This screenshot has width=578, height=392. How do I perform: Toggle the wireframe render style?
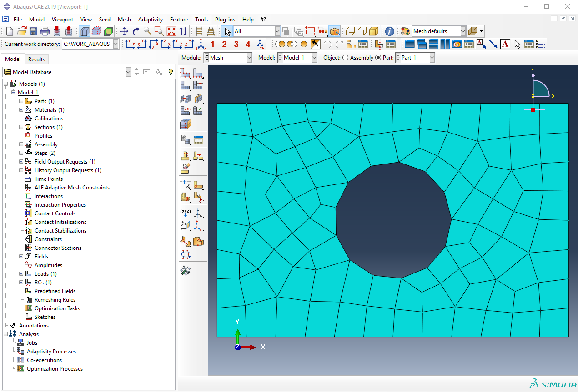[x=350, y=31]
